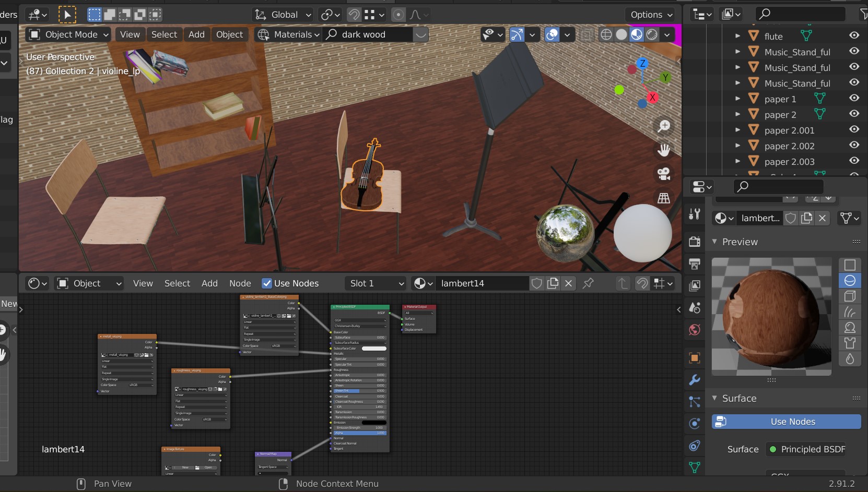The image size is (868, 492).
Task: Open the Modifier properties wrench tab
Action: [695, 380]
